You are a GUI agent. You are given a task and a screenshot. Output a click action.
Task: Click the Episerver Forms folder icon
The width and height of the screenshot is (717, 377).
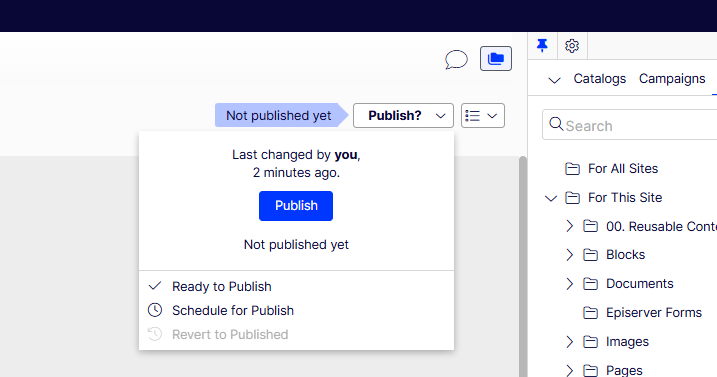590,313
